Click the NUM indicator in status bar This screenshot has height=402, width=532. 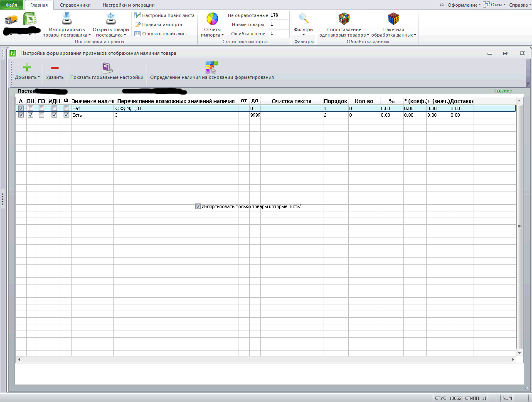tap(507, 398)
